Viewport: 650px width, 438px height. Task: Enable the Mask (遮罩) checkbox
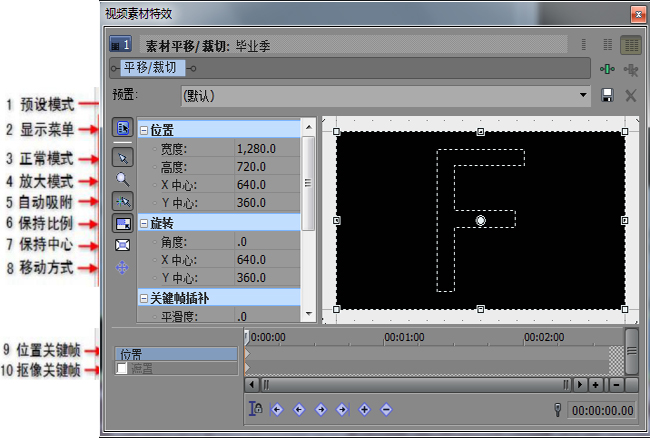point(122,369)
